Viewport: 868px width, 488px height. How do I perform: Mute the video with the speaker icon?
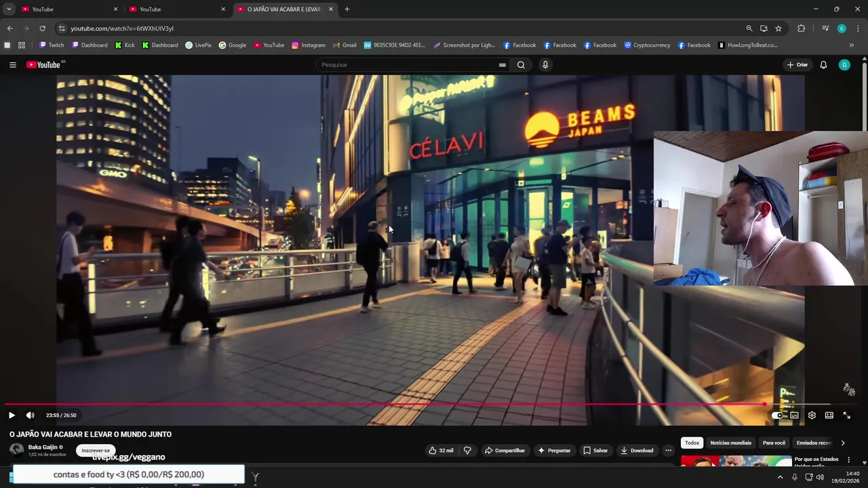pos(30,415)
